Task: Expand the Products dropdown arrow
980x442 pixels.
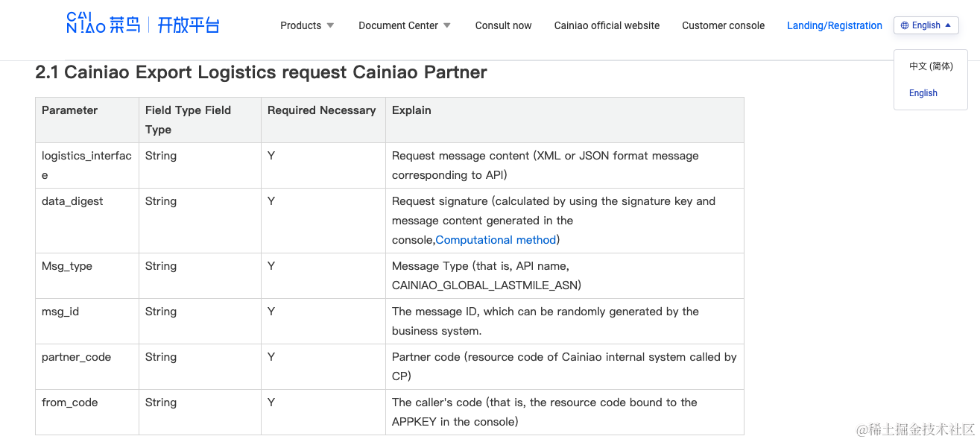Action: tap(330, 25)
